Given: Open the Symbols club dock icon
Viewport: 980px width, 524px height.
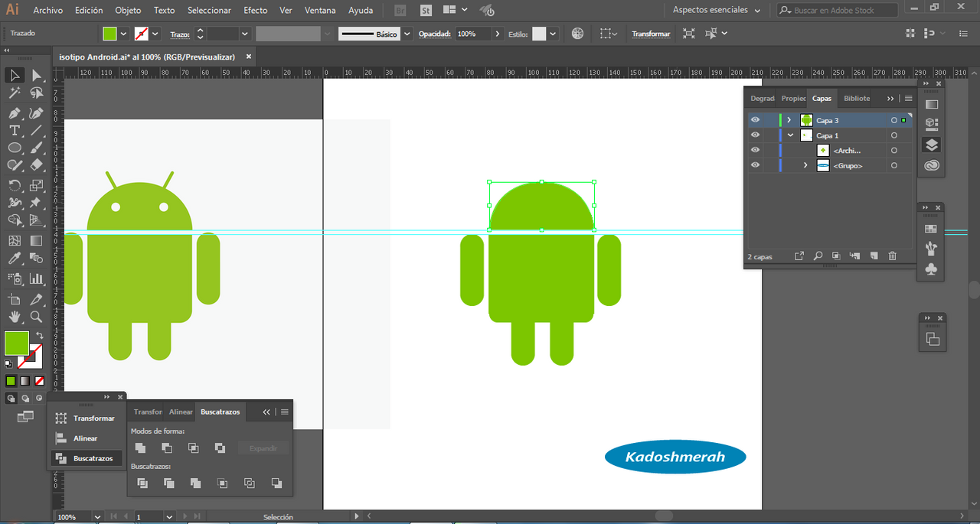Looking at the screenshot, I should point(931,269).
